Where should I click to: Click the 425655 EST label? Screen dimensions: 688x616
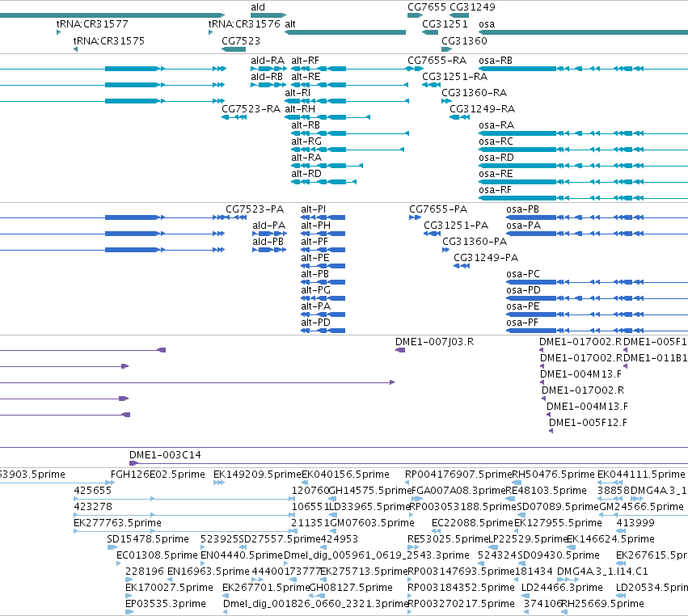click(x=93, y=491)
